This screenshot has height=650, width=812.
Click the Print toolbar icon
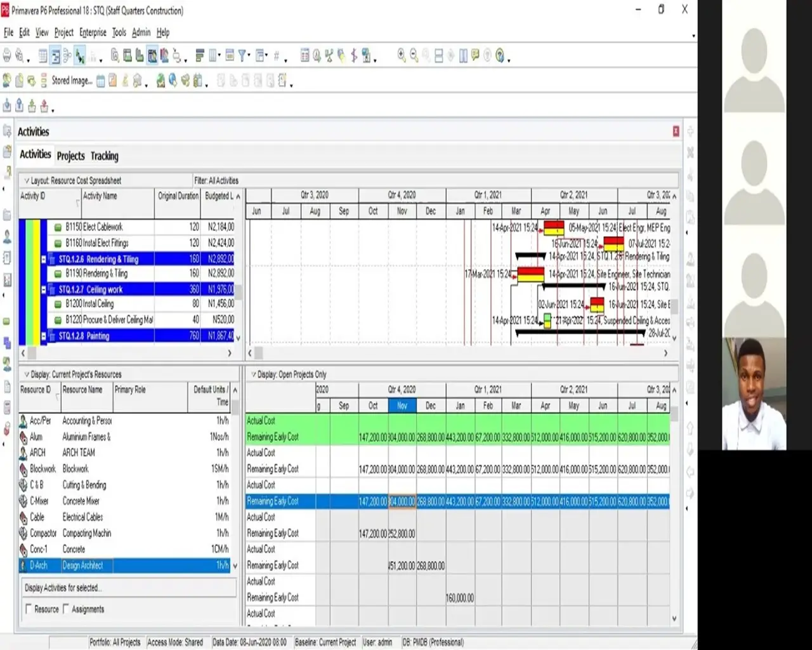pyautogui.click(x=7, y=56)
